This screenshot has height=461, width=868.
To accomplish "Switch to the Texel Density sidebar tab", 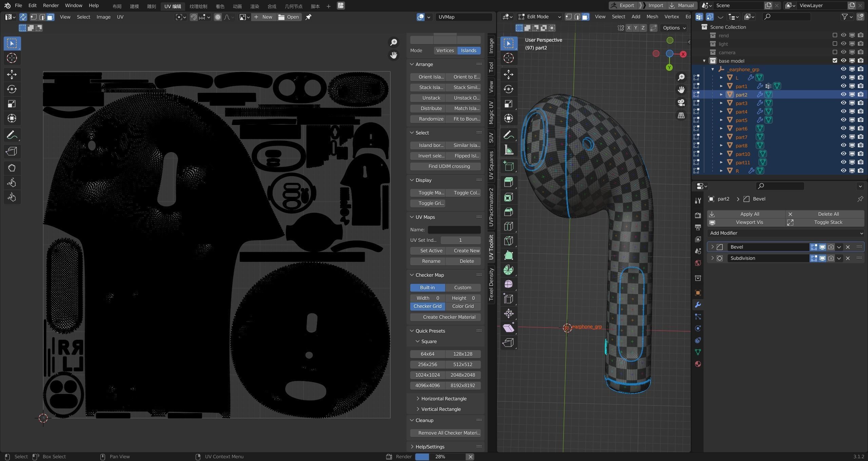I will tap(491, 284).
